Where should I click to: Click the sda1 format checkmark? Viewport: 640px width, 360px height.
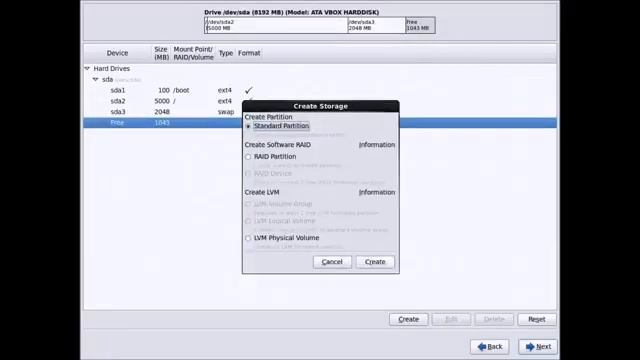pyautogui.click(x=249, y=90)
